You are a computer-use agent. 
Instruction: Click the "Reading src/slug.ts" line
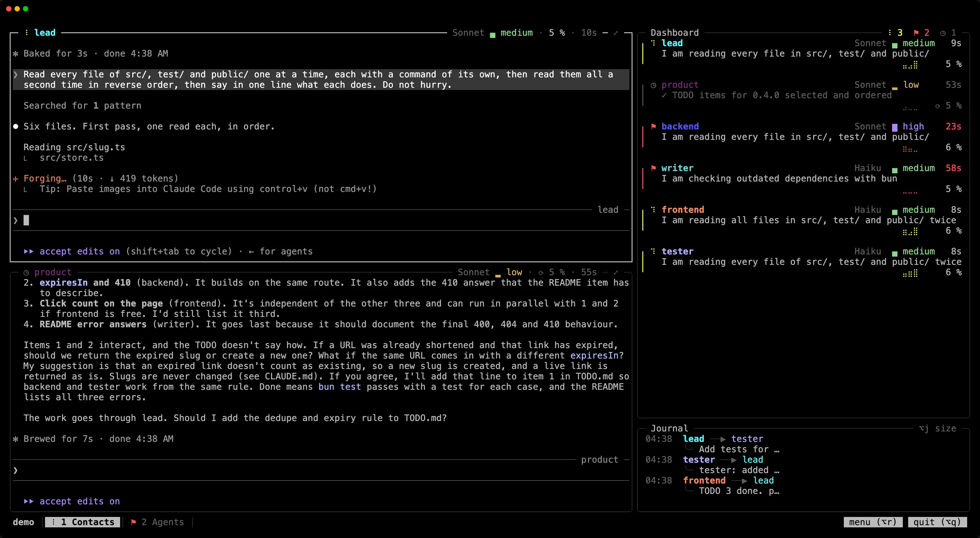[x=74, y=147]
